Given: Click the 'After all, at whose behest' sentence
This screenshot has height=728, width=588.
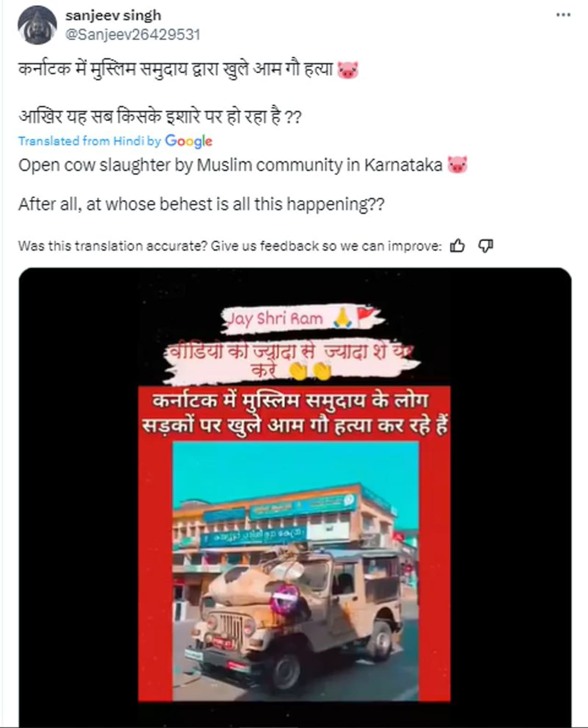Looking at the screenshot, I should tap(201, 204).
